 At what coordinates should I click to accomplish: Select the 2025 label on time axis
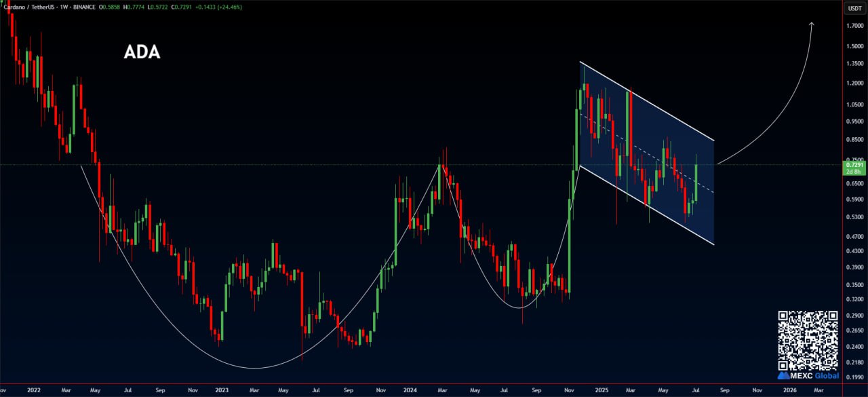click(x=601, y=391)
